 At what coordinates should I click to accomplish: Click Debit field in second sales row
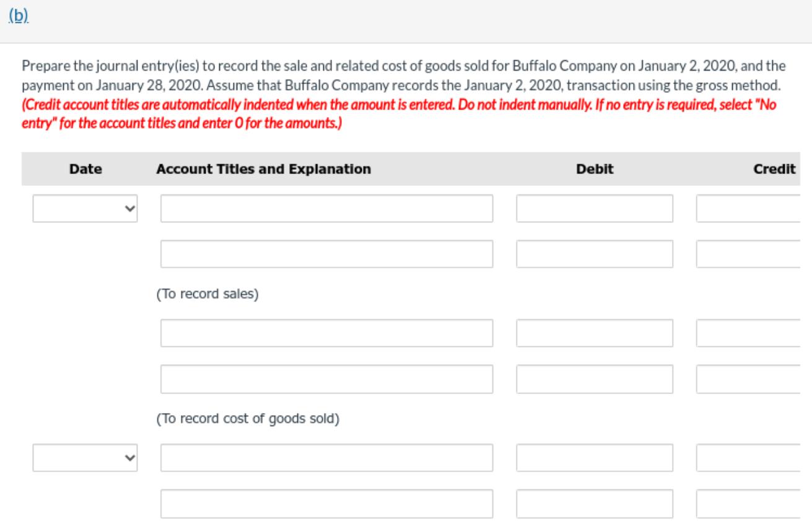[595, 254]
